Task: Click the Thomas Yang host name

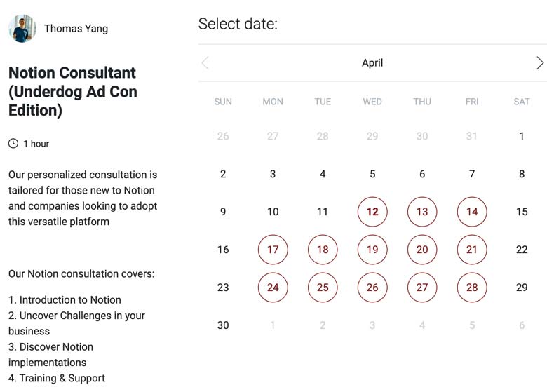Action: tap(76, 29)
